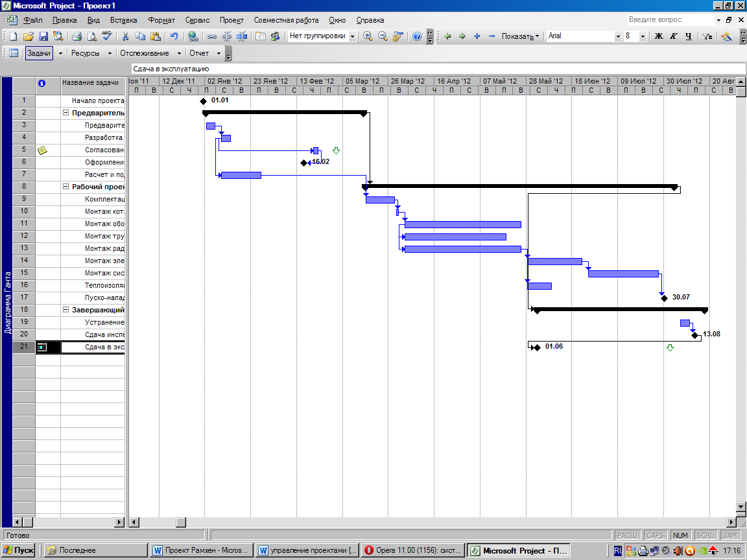Image resolution: width=747 pixels, height=560 pixels.
Task: Paste from the clipboard
Action: coord(156,36)
